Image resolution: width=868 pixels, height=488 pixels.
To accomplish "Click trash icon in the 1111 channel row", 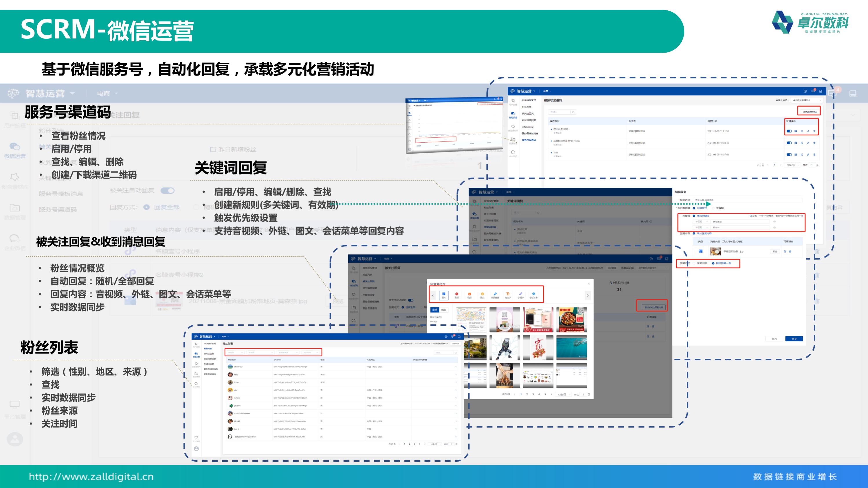I will 814,154.
